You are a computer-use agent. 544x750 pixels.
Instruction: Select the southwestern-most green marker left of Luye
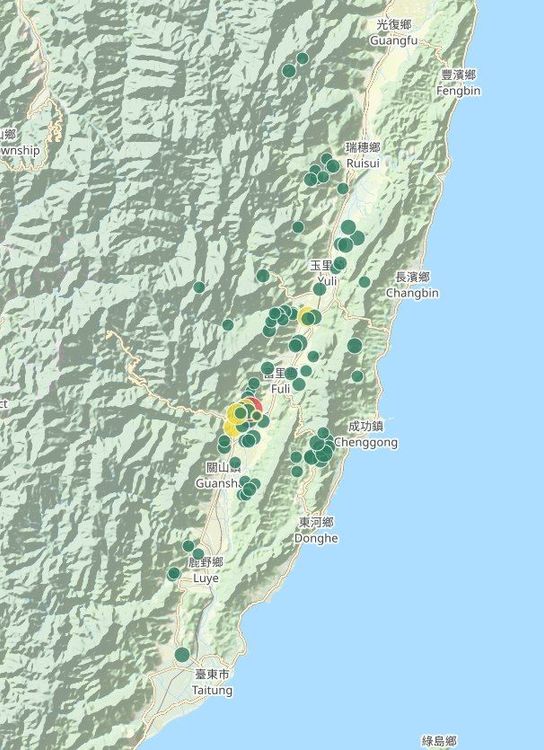click(x=173, y=574)
